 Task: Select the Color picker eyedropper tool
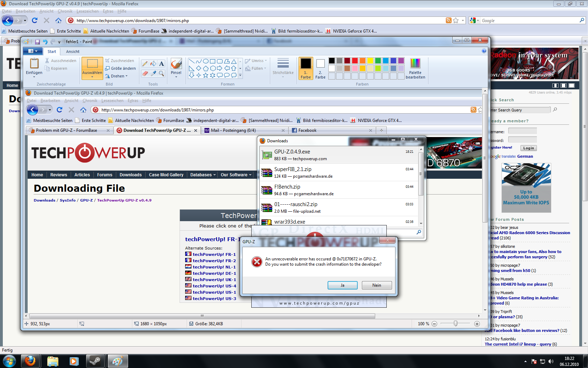(153, 73)
